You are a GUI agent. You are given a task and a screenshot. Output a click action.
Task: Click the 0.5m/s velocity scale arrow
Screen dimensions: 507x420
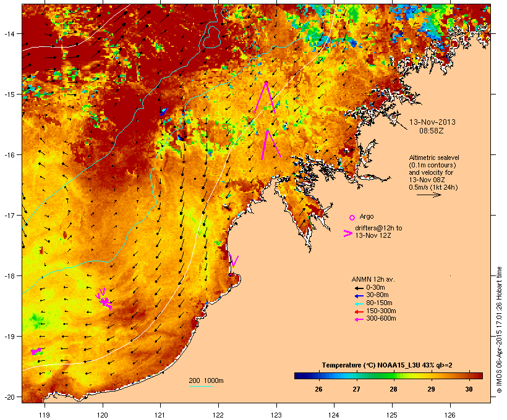coord(429,195)
